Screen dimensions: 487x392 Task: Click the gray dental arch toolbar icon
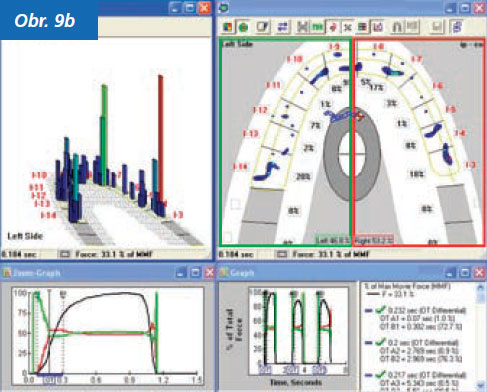tap(397, 27)
